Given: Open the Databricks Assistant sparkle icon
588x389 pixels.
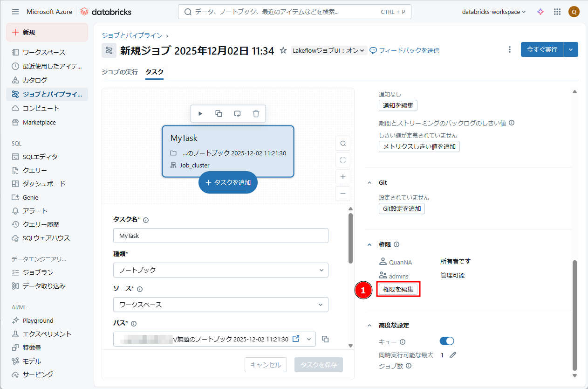Looking at the screenshot, I should coord(540,12).
